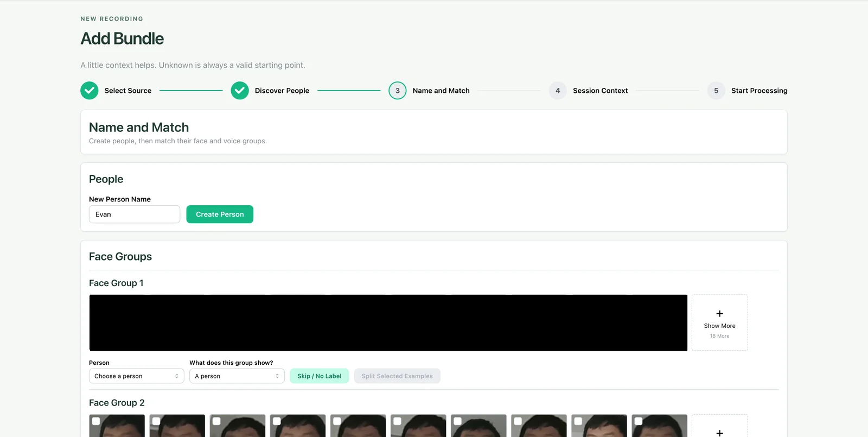Image resolution: width=868 pixels, height=437 pixels.
Task: Check the third face thumbnail in Face Group 2
Action: pos(216,421)
